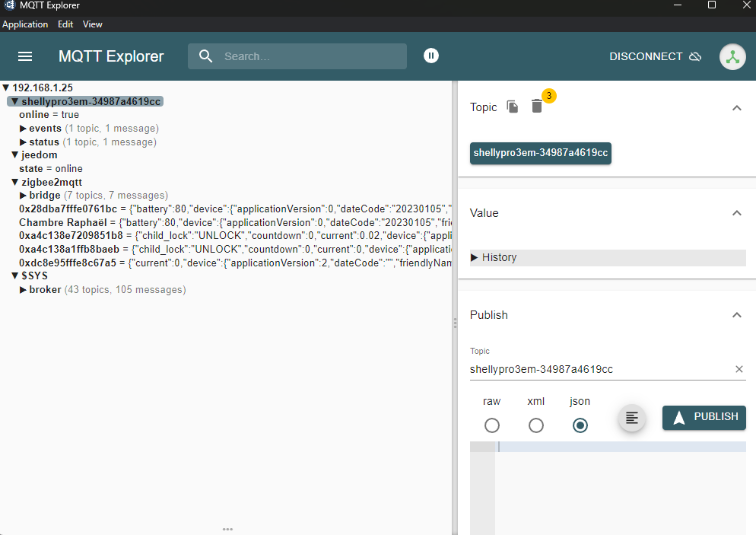The width and height of the screenshot is (756, 535).
Task: Click into the JSON payload editor
Action: (x=620, y=487)
